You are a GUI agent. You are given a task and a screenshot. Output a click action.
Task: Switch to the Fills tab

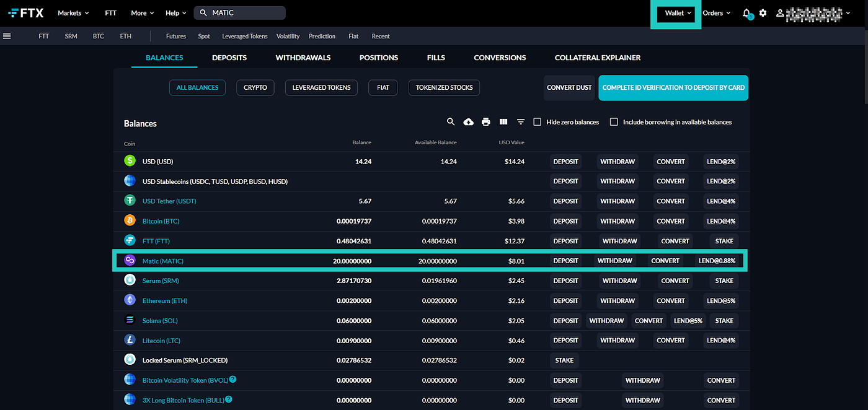pos(436,58)
